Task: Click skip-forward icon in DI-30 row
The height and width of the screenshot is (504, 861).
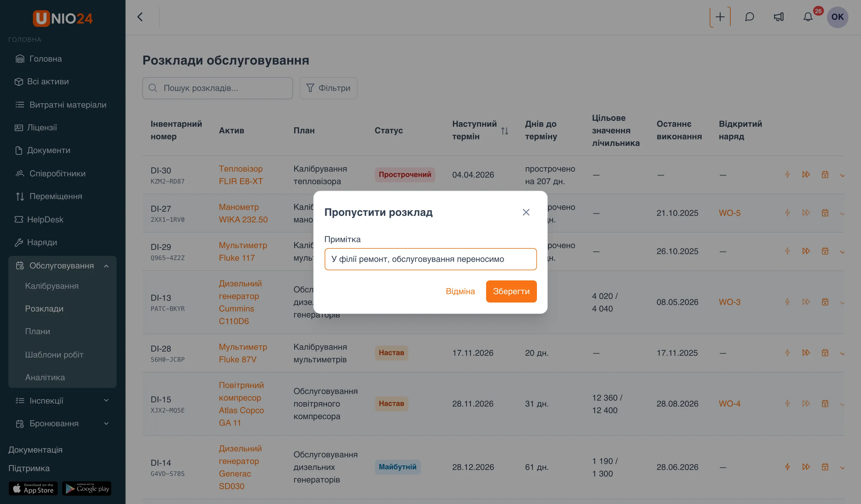Action: tap(806, 175)
